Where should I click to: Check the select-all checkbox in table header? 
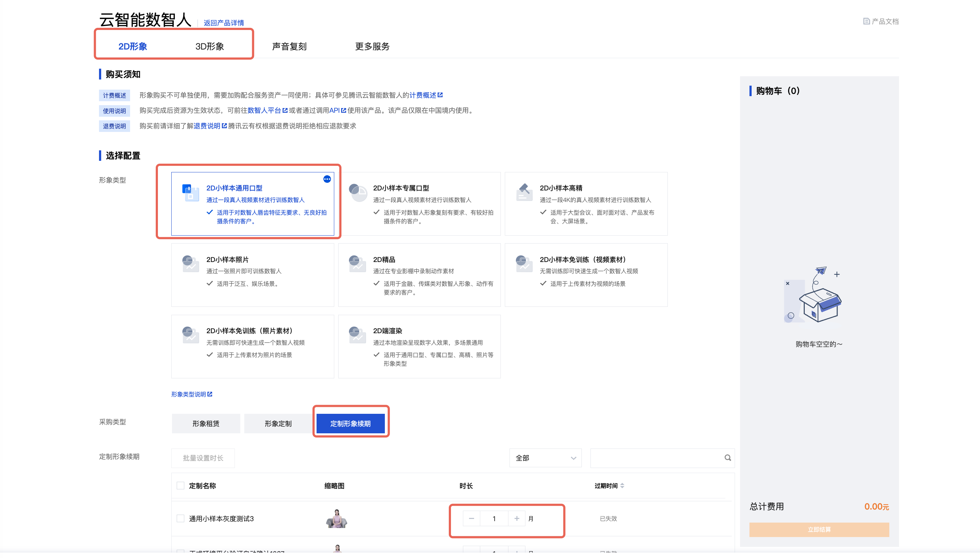click(180, 486)
